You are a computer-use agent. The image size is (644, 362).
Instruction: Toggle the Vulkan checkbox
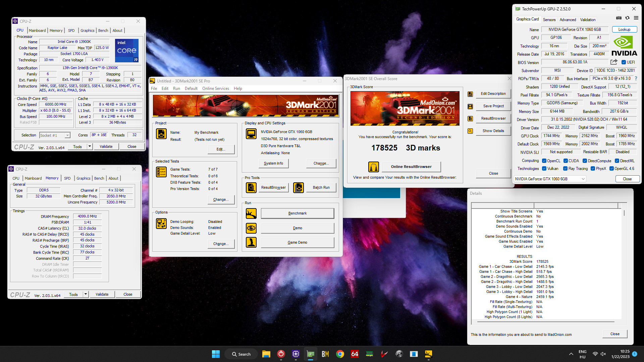(x=544, y=169)
